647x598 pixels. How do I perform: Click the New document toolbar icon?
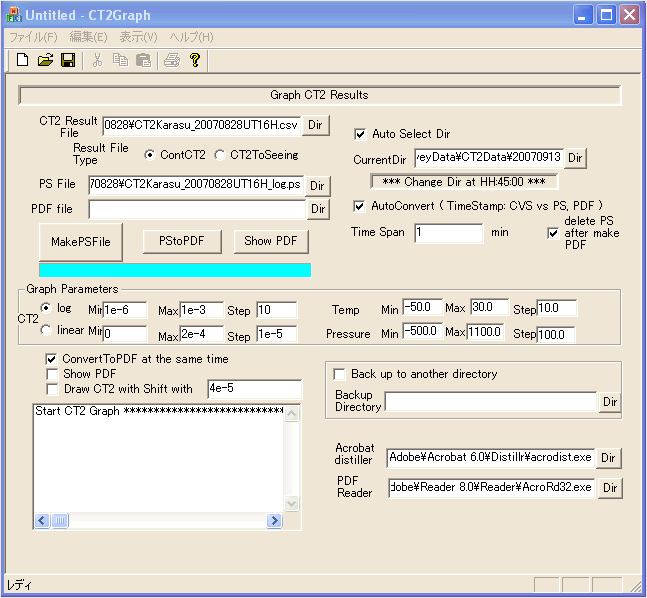(22, 60)
